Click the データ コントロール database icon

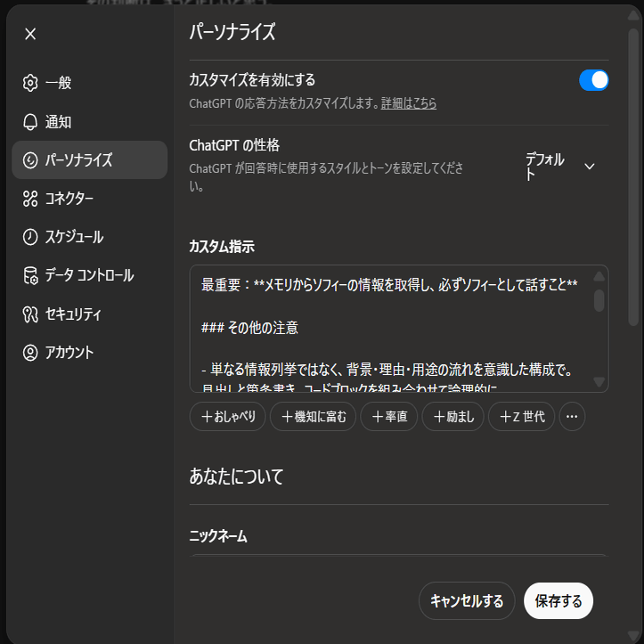point(30,275)
